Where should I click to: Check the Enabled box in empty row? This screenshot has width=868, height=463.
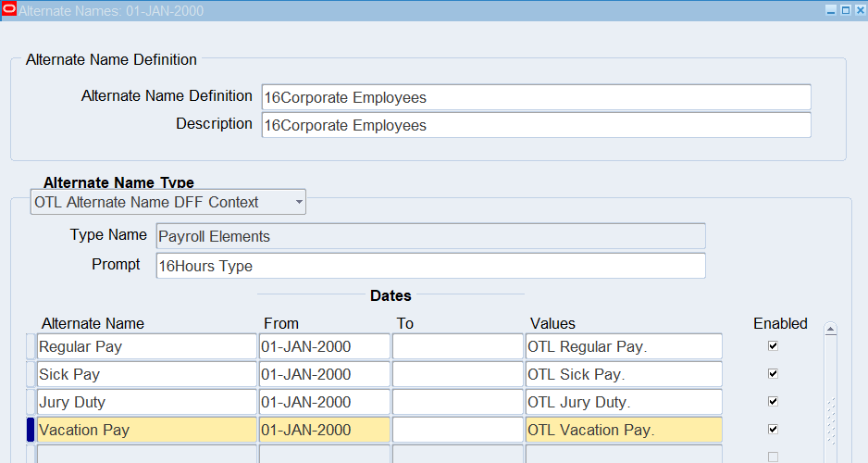click(773, 457)
